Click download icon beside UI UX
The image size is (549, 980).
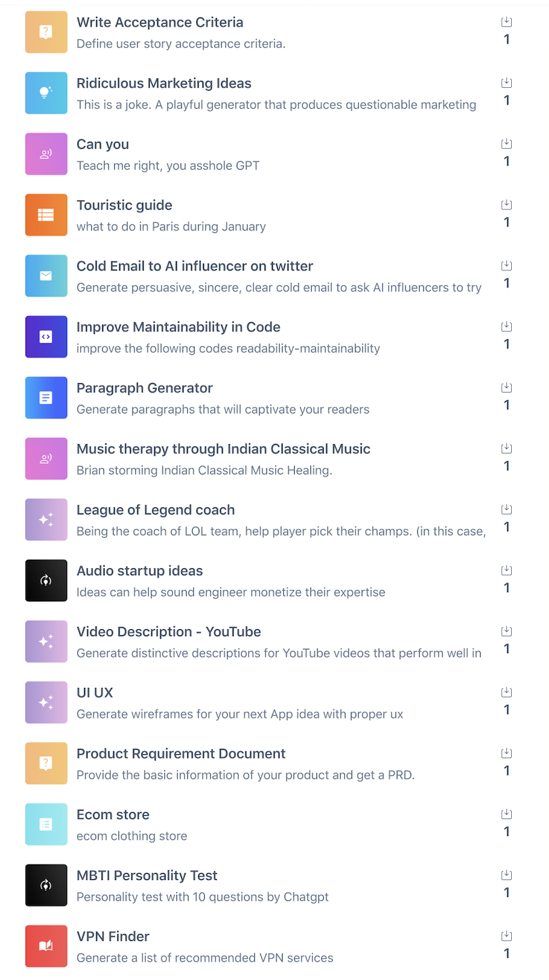click(x=506, y=692)
